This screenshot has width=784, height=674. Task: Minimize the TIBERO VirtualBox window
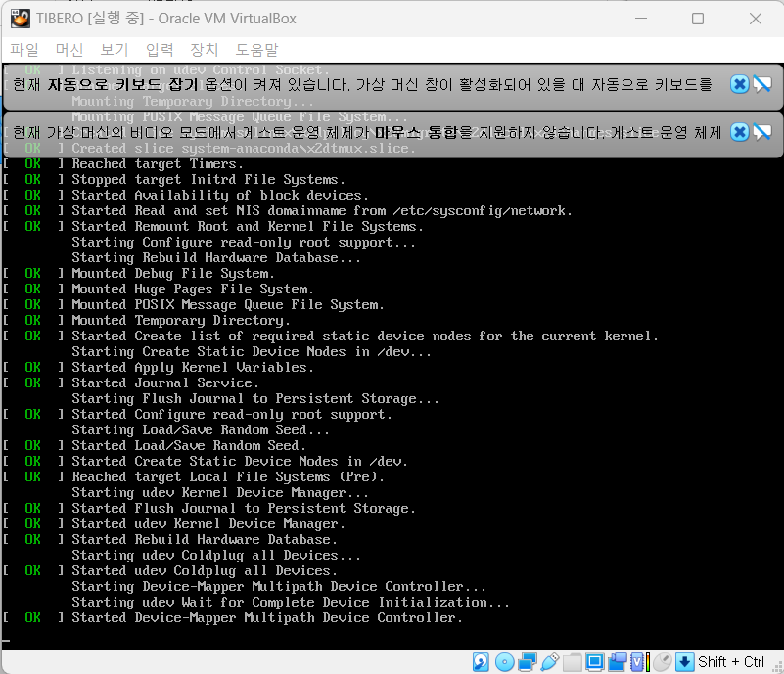641,19
